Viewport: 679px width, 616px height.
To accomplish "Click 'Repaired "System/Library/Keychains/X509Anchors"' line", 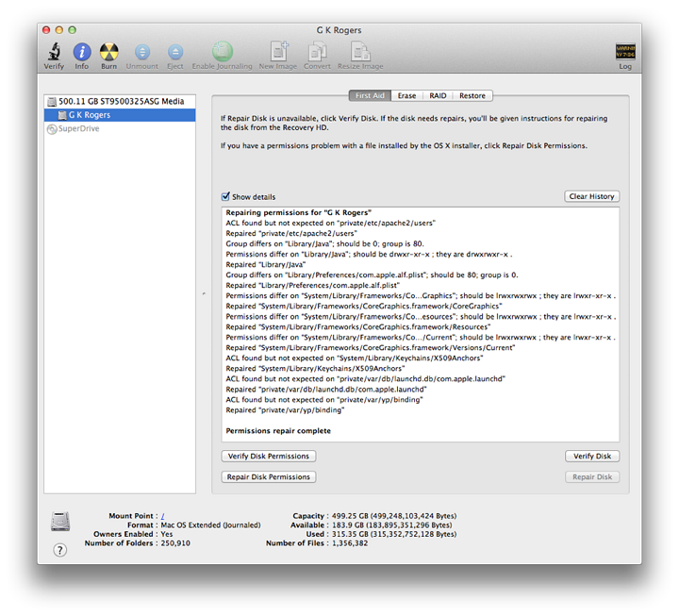I will 315,369.
